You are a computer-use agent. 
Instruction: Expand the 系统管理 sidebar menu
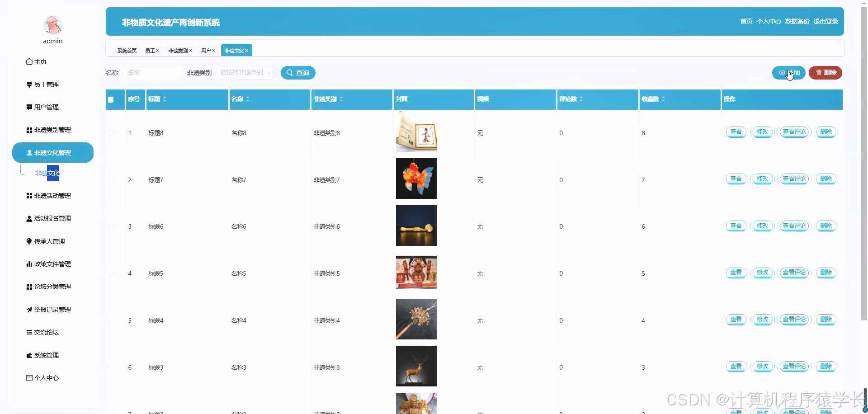(53, 355)
